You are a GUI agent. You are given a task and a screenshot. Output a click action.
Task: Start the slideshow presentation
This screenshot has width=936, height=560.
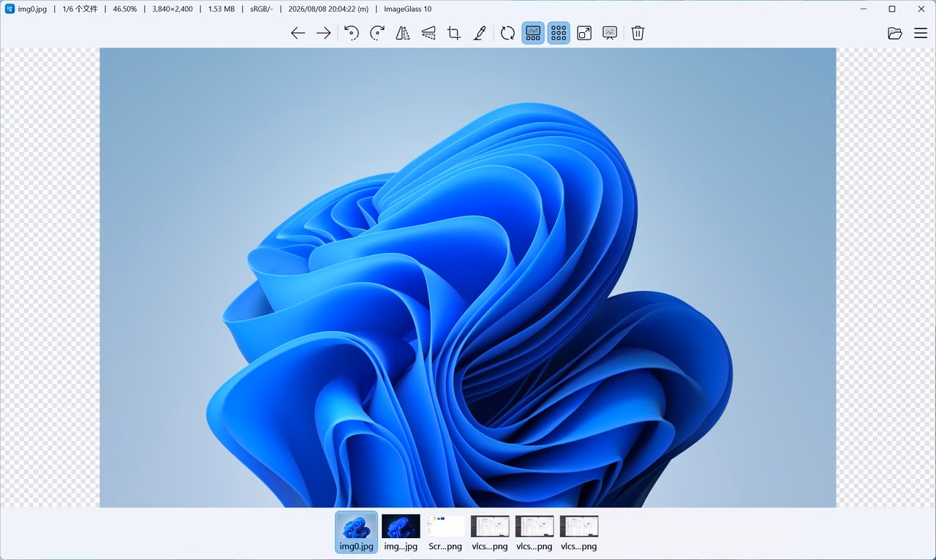point(610,33)
